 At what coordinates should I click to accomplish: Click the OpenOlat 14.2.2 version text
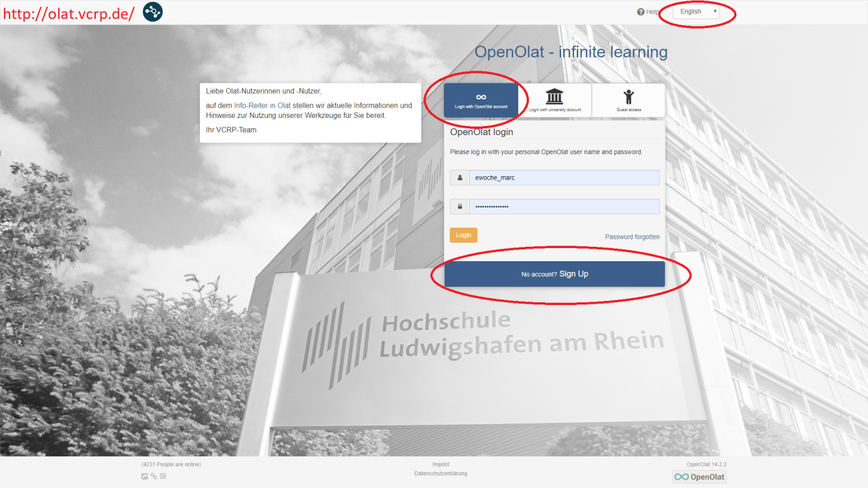click(x=707, y=465)
